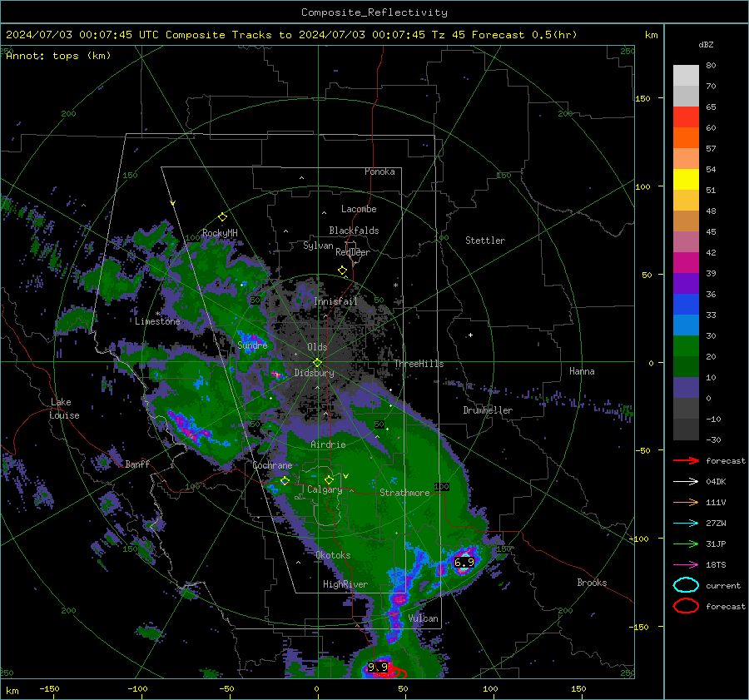The image size is (749, 700).
Task: Click the RockyMH label
Action: pyautogui.click(x=220, y=233)
